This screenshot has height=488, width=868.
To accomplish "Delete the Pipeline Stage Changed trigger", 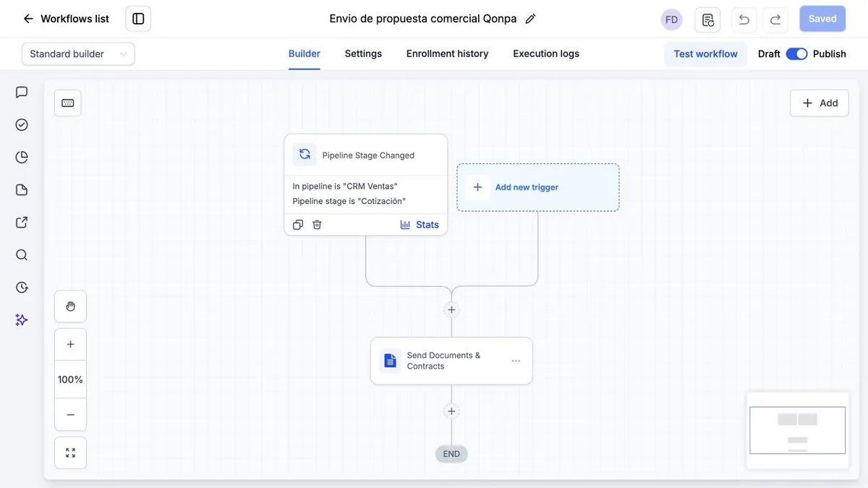I will coord(317,225).
